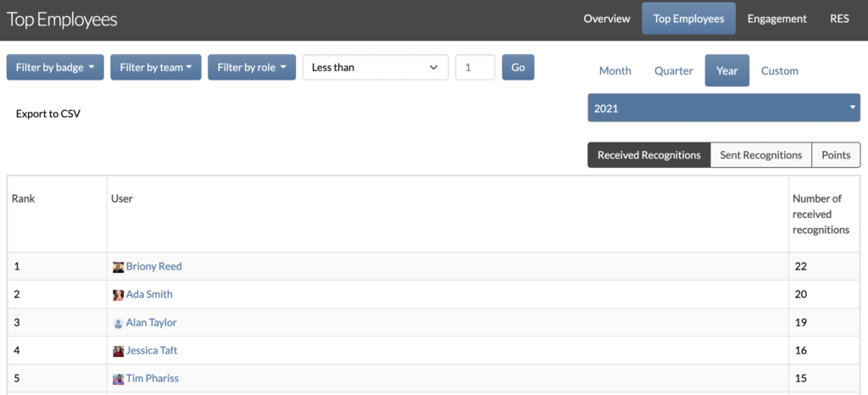Select Received Recognitions toggle
This screenshot has height=395, width=868.
coord(648,155)
